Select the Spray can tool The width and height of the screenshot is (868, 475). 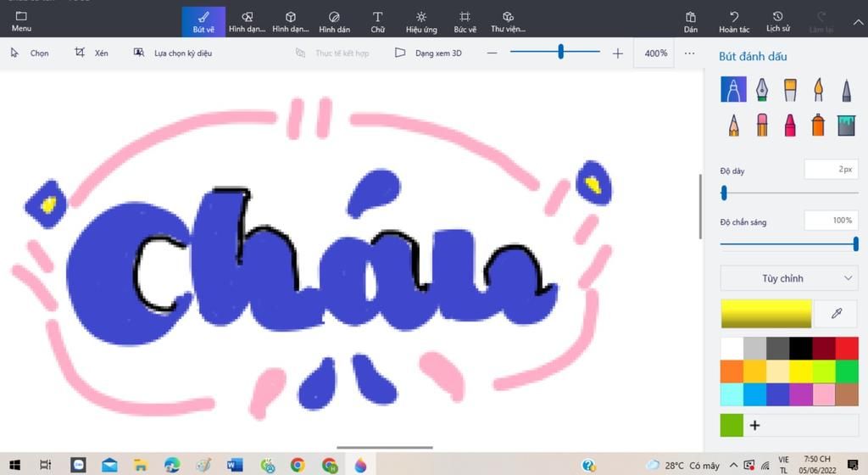(x=818, y=126)
